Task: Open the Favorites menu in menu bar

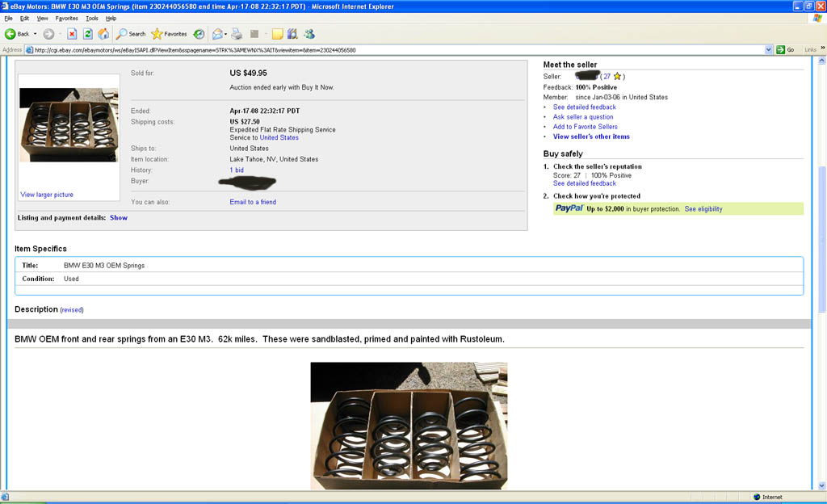Action: (67, 18)
